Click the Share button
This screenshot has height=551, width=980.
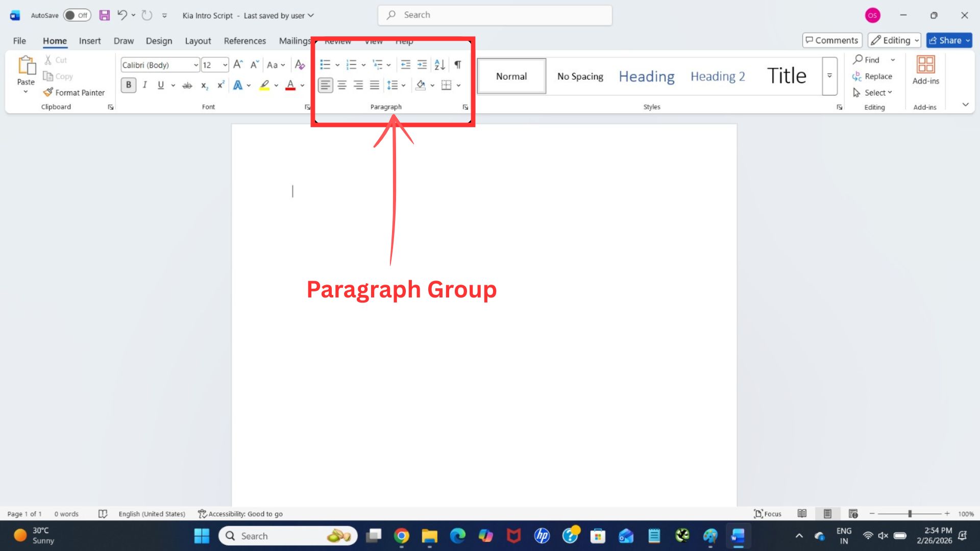tap(948, 40)
